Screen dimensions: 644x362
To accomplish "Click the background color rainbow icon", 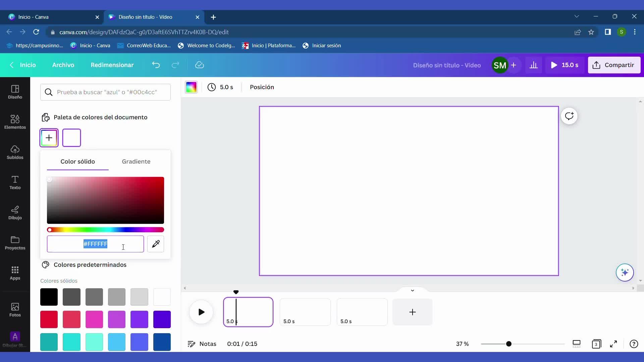I will 191,87.
